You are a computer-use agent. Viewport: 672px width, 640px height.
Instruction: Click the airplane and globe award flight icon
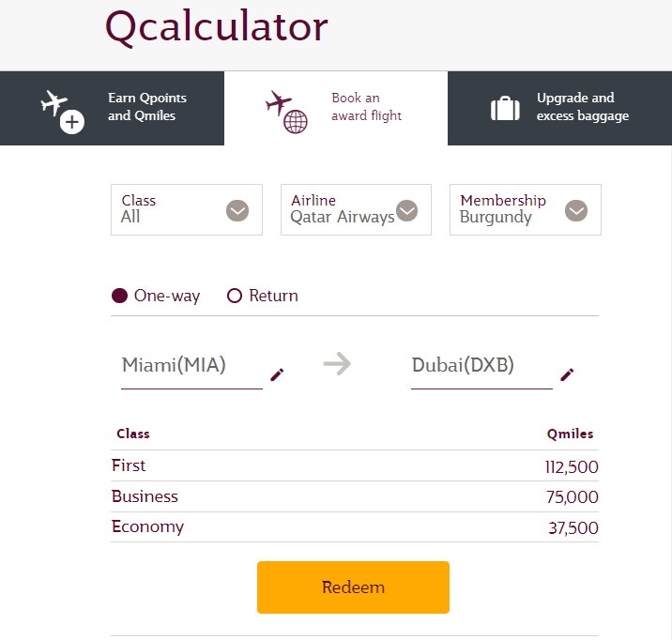286,112
